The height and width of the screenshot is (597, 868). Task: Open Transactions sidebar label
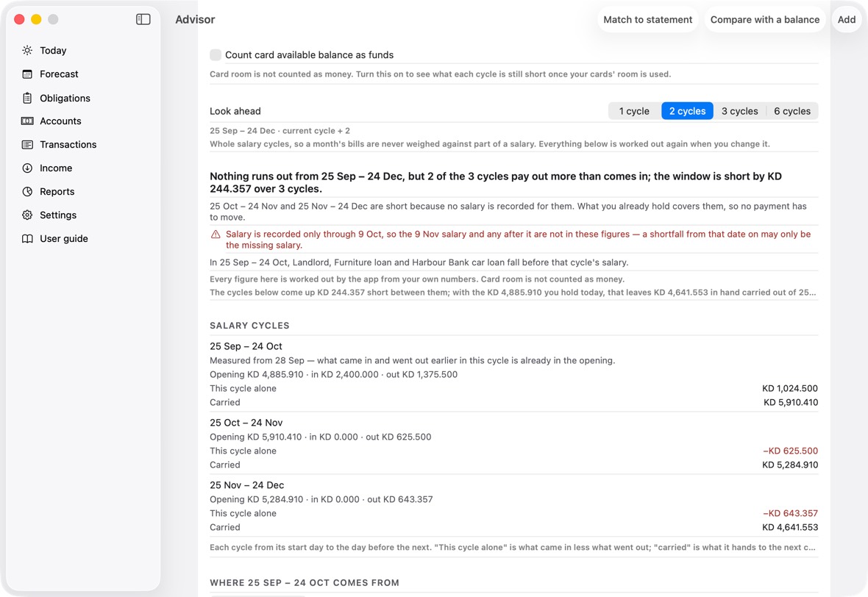pos(68,144)
